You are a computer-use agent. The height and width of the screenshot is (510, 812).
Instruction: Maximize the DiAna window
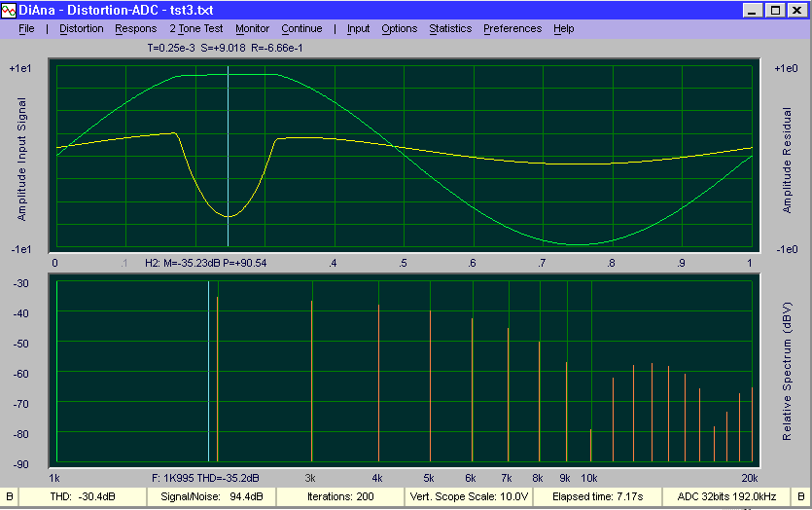775,11
